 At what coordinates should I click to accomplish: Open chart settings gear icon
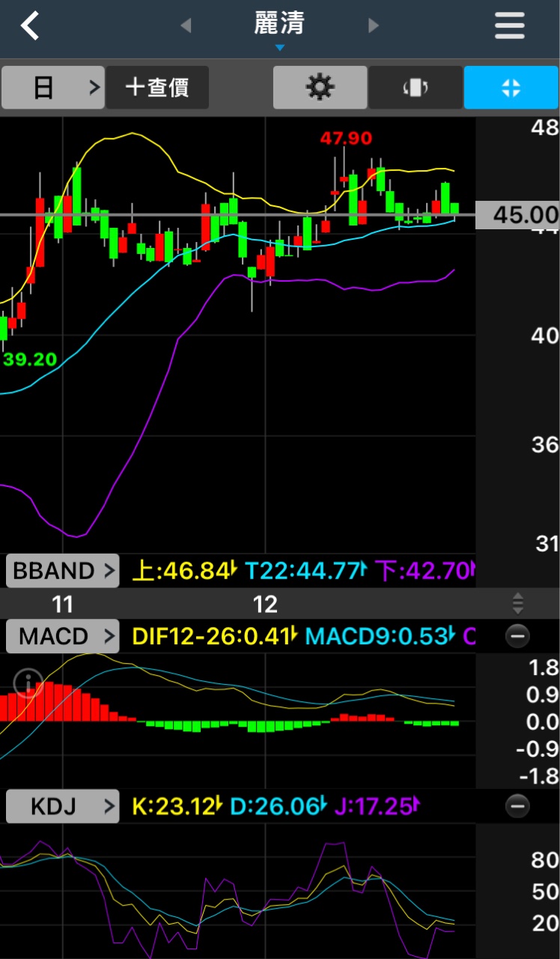tap(320, 88)
